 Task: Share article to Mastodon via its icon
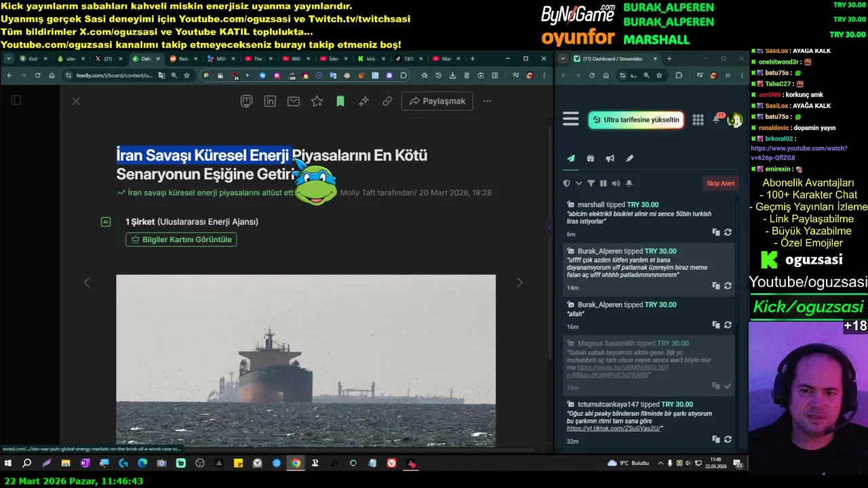(248, 101)
